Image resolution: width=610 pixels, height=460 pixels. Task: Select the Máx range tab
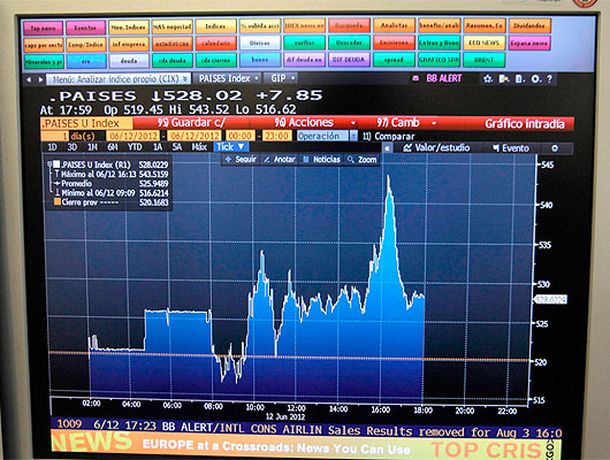pyautogui.click(x=199, y=147)
